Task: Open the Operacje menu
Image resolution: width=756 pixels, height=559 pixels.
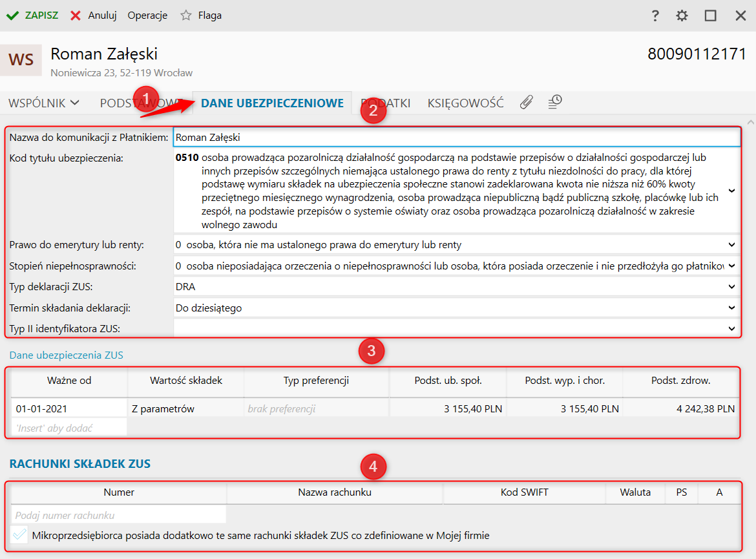Action: point(147,16)
